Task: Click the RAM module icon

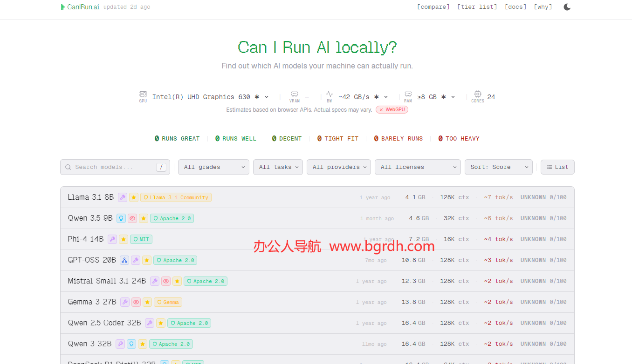Action: 408,94
